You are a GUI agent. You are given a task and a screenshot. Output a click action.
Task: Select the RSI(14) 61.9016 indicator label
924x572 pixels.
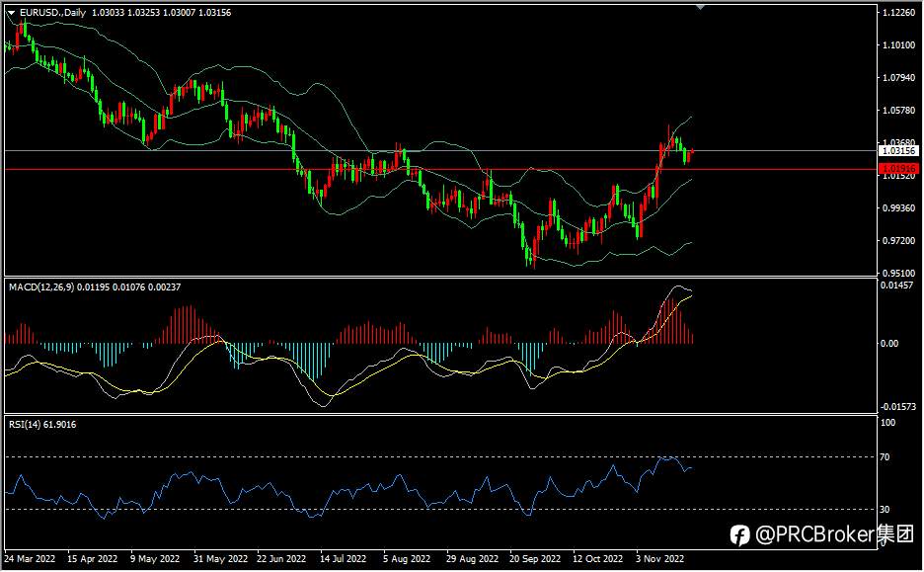coord(42,425)
